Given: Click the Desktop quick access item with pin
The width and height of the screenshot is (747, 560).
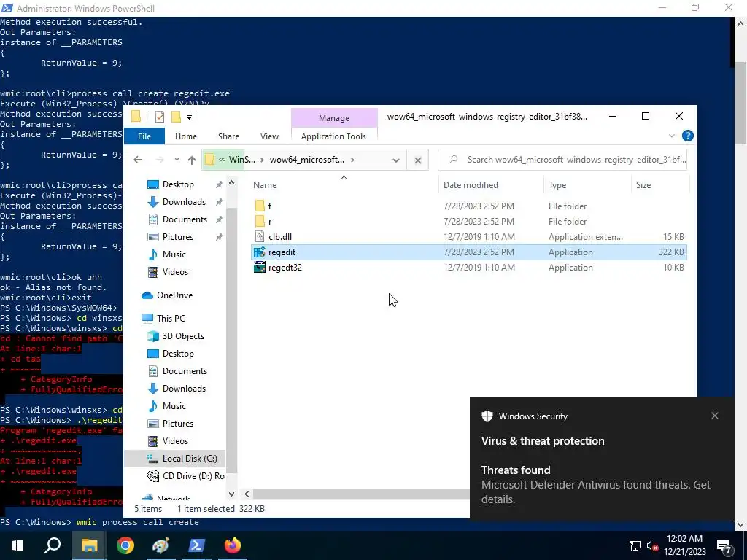Looking at the screenshot, I should click(178, 184).
